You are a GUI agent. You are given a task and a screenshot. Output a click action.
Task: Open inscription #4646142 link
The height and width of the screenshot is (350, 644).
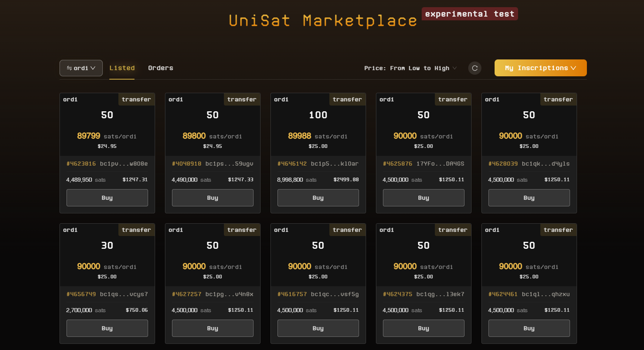292,164
